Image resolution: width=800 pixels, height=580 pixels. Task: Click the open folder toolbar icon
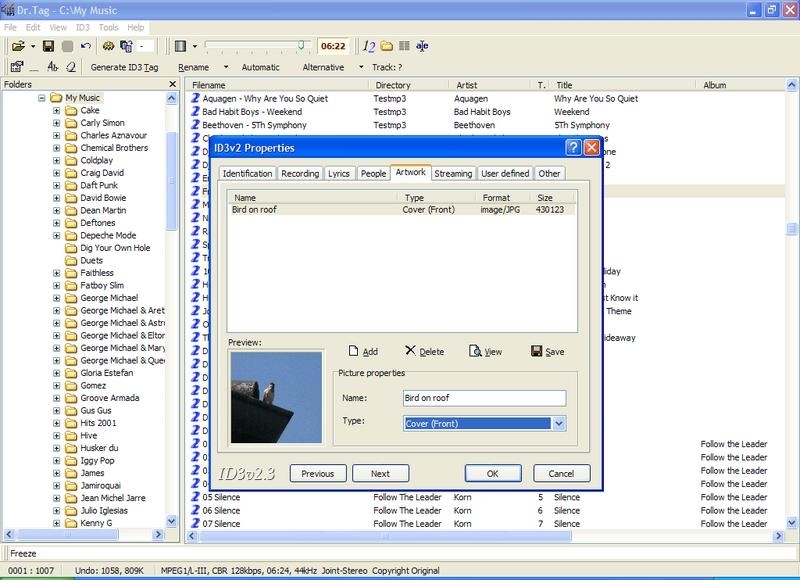18,46
